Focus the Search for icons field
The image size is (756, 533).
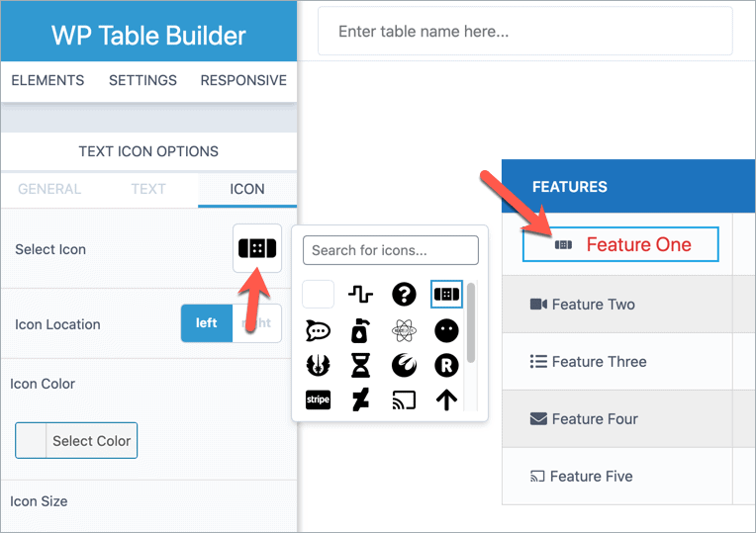[x=390, y=250]
